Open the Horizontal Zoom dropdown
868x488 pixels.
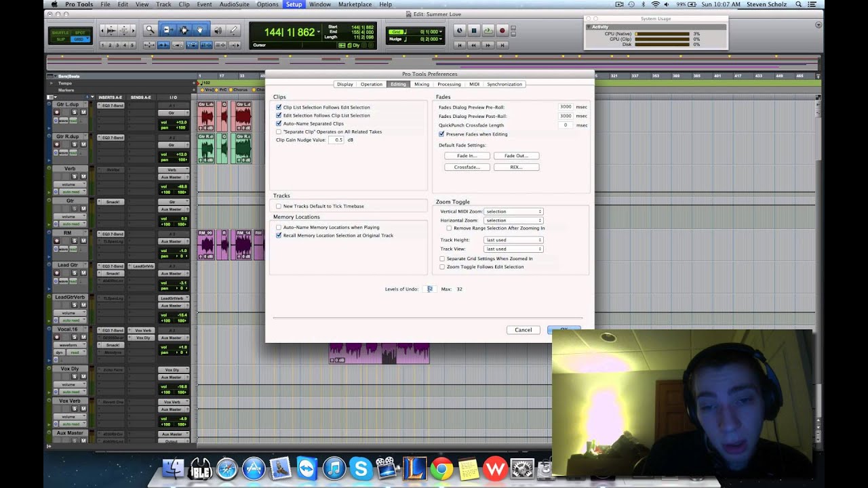point(513,220)
